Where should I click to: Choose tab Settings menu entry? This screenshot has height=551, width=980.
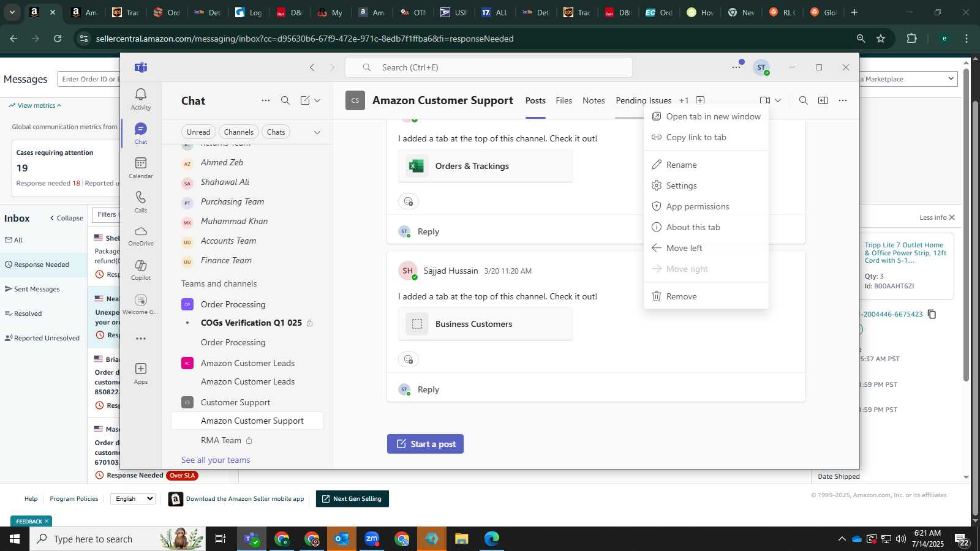[706, 186]
